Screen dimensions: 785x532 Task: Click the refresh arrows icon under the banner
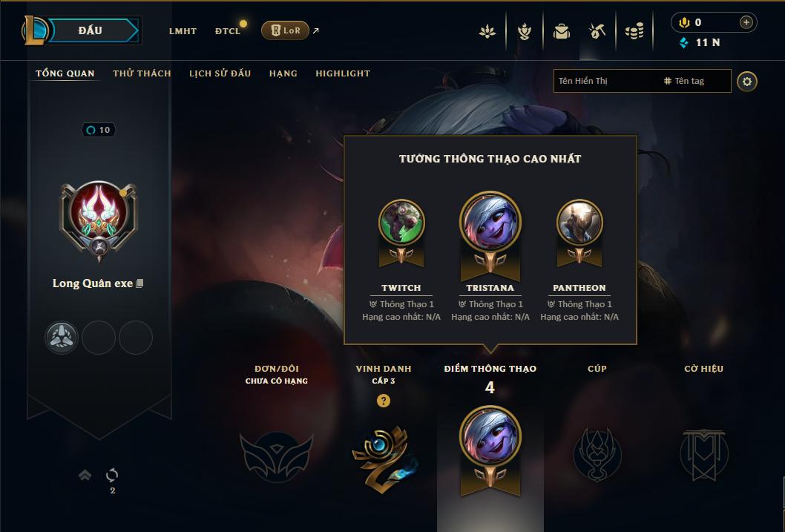click(x=112, y=474)
